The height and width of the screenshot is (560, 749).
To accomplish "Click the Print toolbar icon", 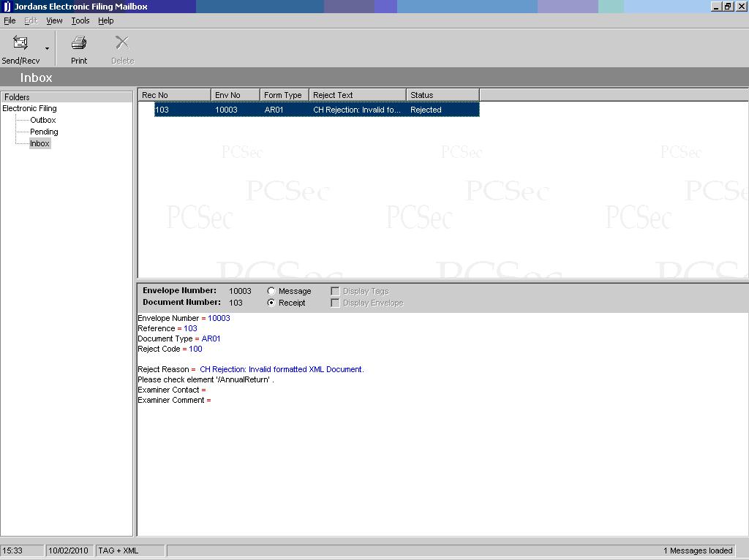I will (x=79, y=43).
